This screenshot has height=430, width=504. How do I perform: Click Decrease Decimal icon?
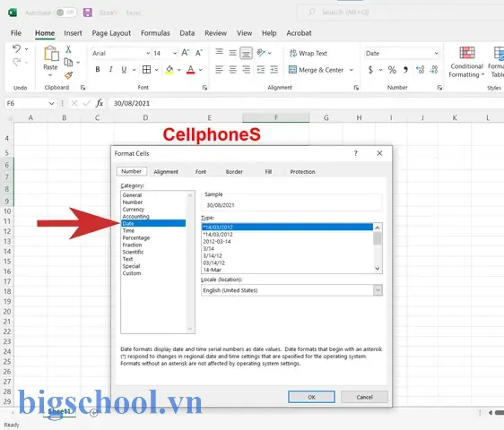click(434, 70)
